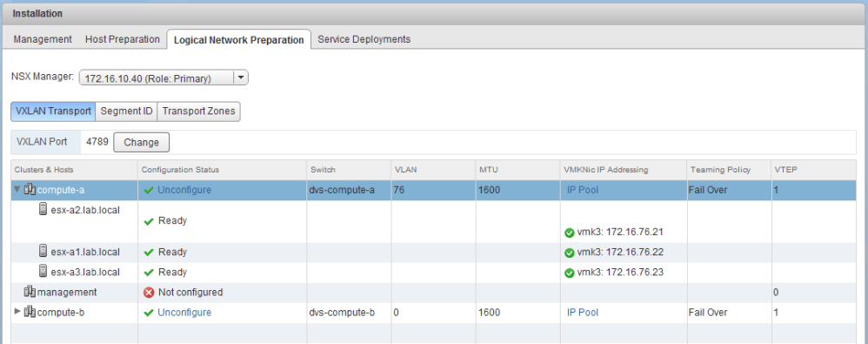Open IP Pool link for compute-a
This screenshot has height=344, width=868.
583,190
